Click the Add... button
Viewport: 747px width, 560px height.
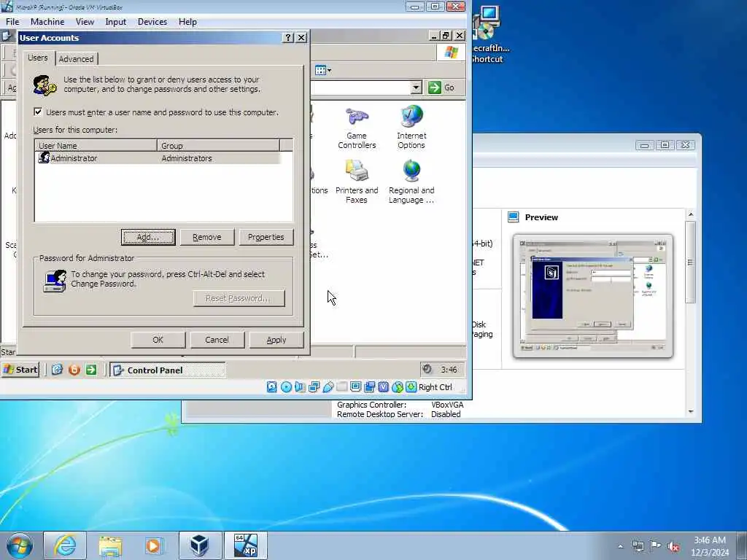coord(148,237)
